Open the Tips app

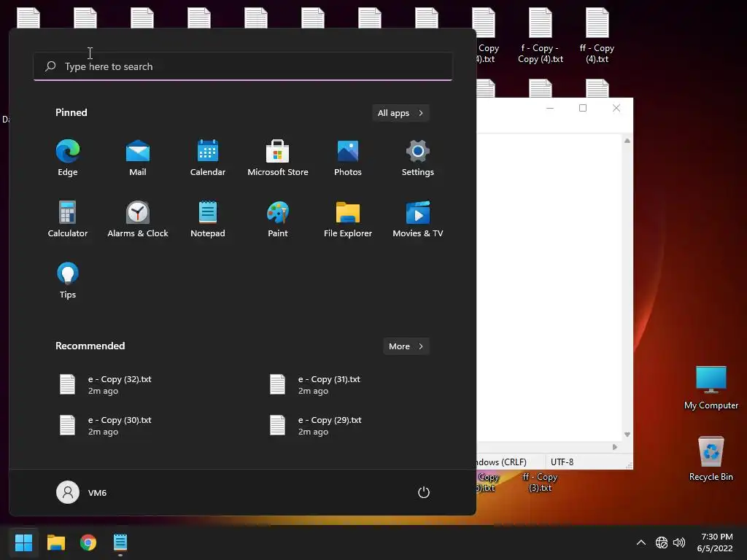click(68, 281)
